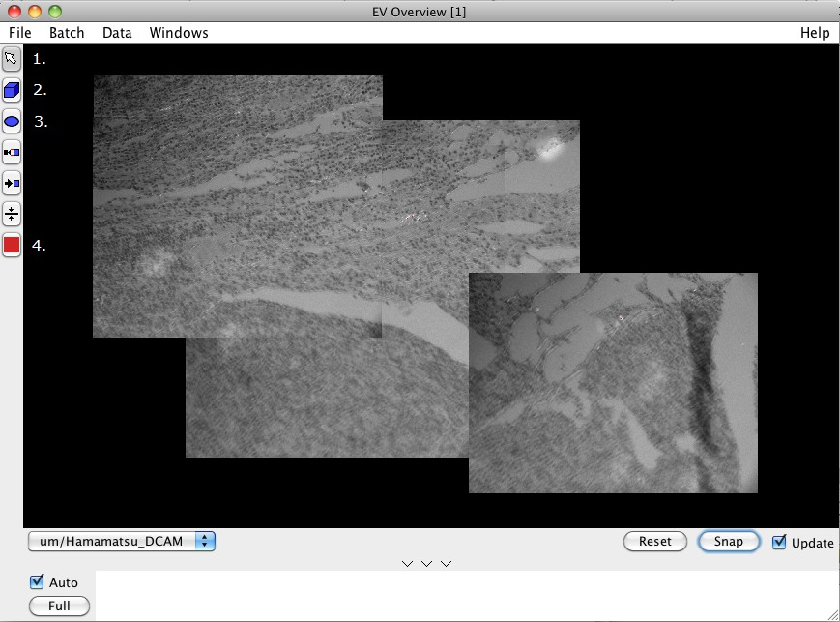Image resolution: width=840 pixels, height=622 pixels.
Task: Click the Reset button
Action: point(654,541)
